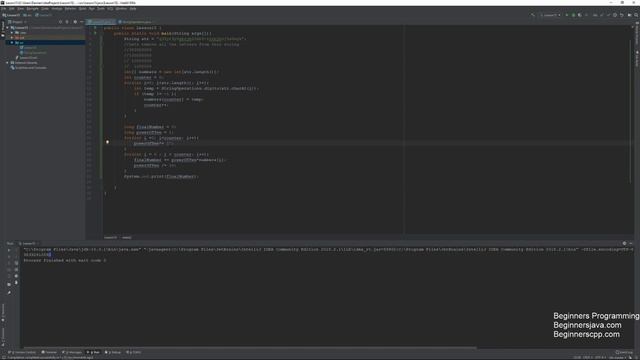This screenshot has height=360, width=640.
Task: Select lesson15.iml file in project tree
Action: click(27, 58)
